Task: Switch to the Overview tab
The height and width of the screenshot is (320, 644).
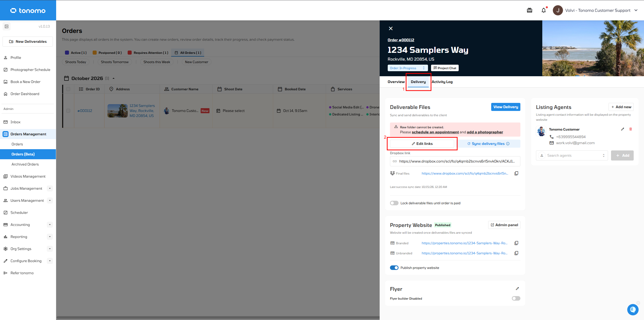Action: [396, 82]
